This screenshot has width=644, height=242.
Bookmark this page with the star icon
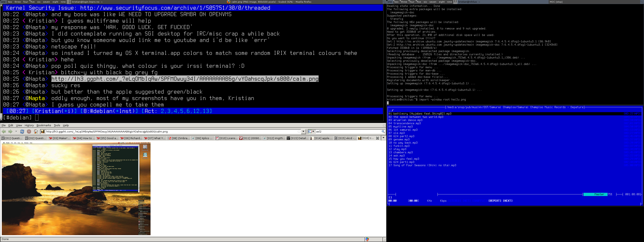(x=299, y=131)
